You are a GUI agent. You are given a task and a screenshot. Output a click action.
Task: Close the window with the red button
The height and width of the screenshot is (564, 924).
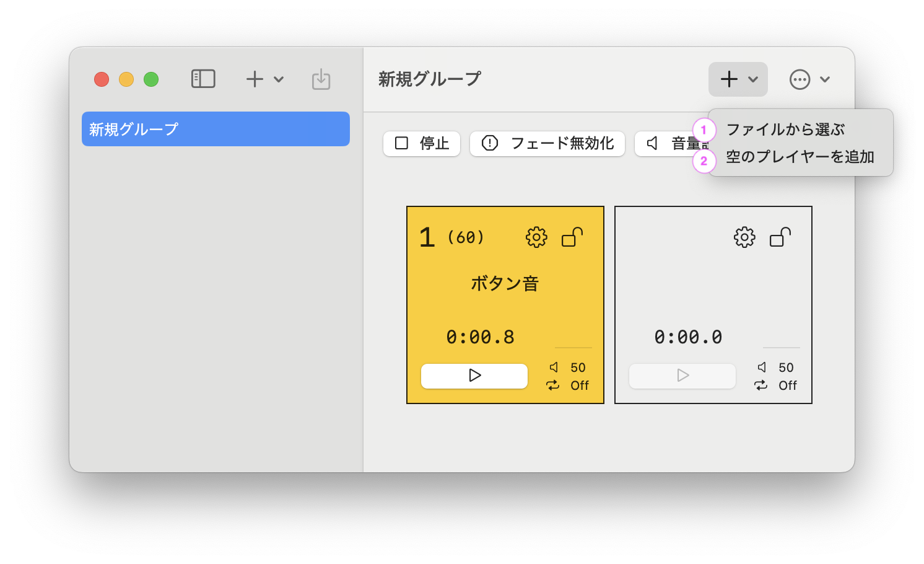[102, 79]
